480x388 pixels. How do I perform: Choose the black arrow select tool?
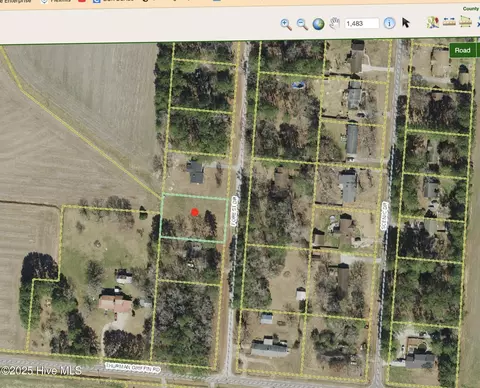pos(405,23)
